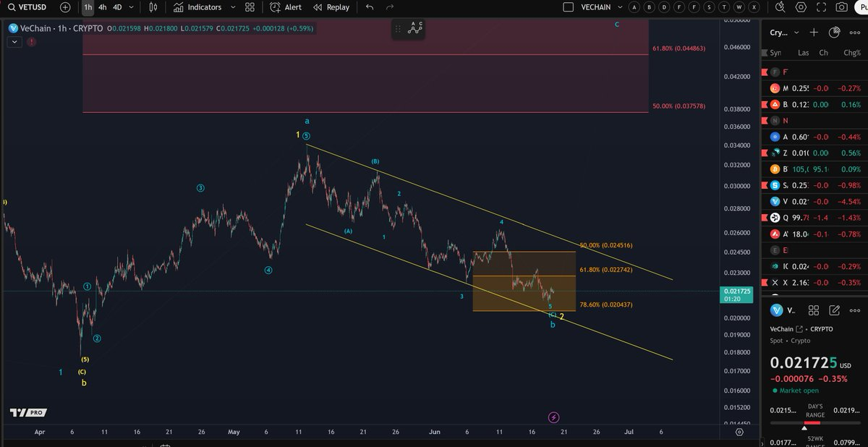Open chart settings hexagon icon
Viewport: 868px width, 447px height.
tap(801, 7)
